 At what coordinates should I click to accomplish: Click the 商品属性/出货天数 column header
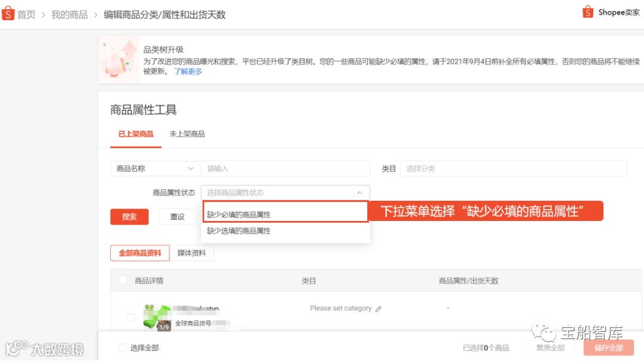point(469,281)
